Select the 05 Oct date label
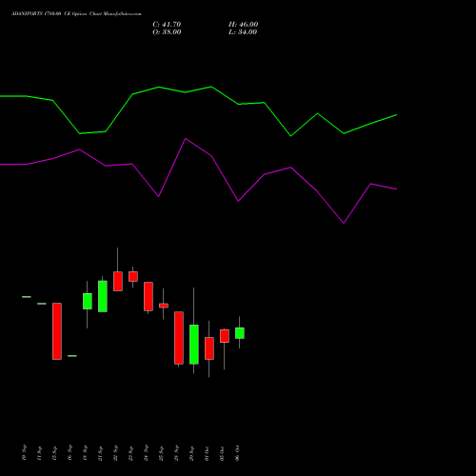Image resolution: width=476 pixels, height=476 pixels. coord(222,453)
